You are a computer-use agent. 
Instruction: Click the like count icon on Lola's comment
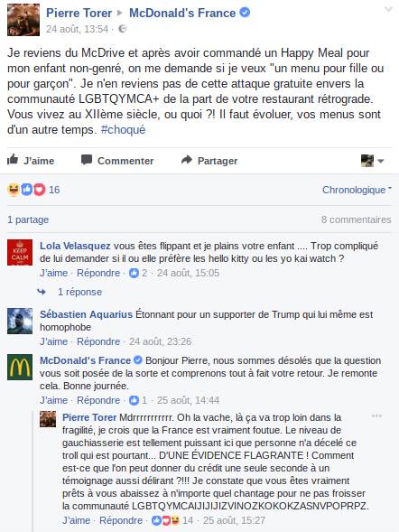(x=135, y=273)
